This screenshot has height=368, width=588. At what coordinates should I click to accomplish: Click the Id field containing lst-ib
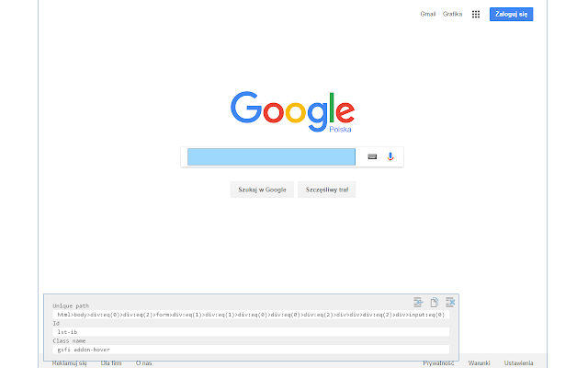[x=251, y=332]
